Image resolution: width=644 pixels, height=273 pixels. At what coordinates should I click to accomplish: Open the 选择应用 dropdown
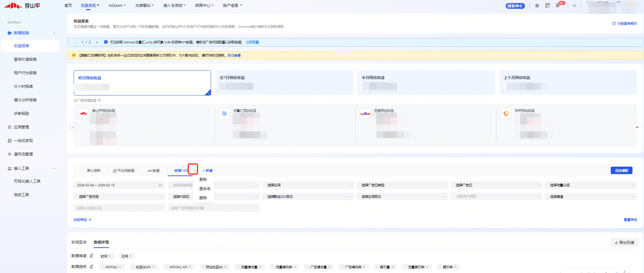(x=308, y=185)
